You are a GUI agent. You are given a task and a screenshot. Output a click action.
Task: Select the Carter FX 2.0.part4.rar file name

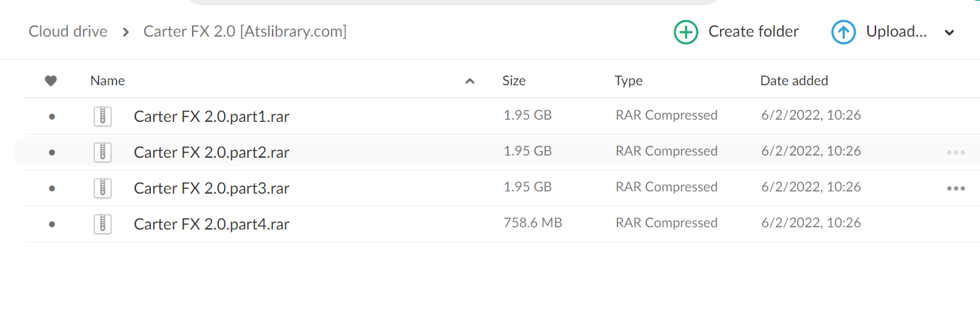211,224
